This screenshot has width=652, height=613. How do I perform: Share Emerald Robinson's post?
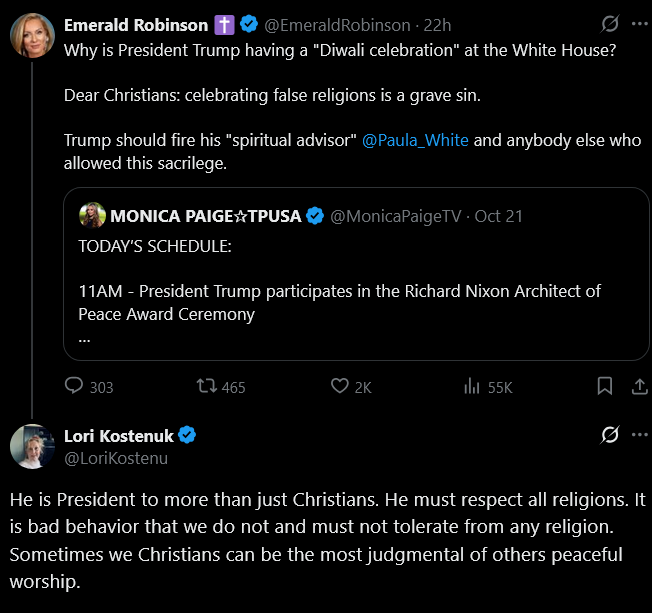point(639,386)
